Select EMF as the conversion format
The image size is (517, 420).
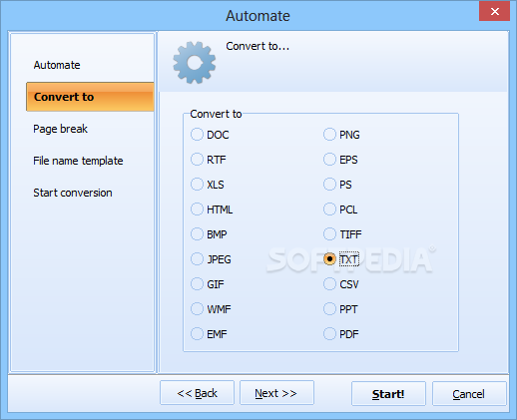[197, 334]
